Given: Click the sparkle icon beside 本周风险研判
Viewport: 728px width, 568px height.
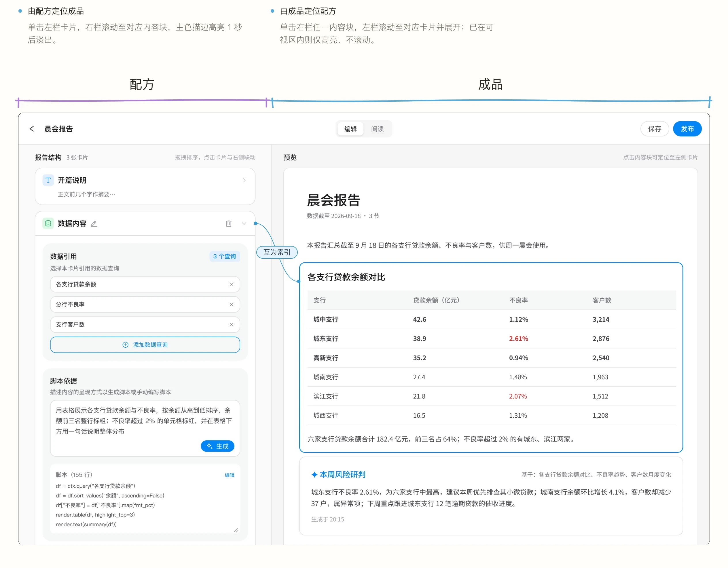Looking at the screenshot, I should pyautogui.click(x=314, y=474).
